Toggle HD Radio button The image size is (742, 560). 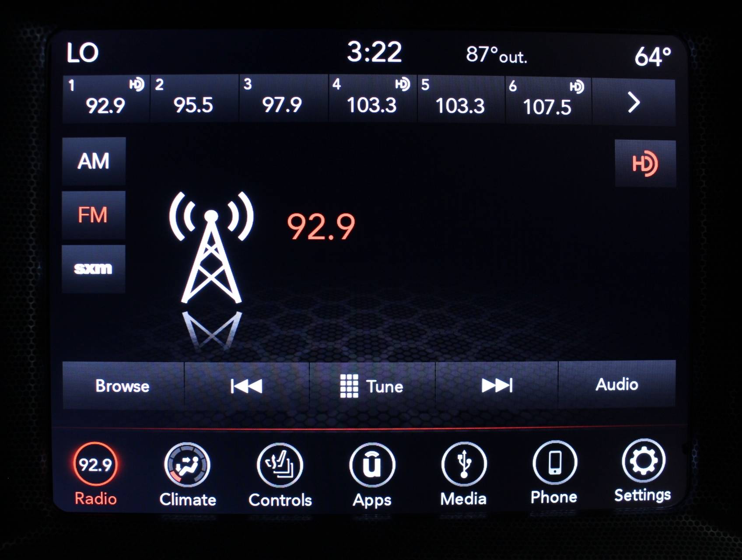coord(645,164)
